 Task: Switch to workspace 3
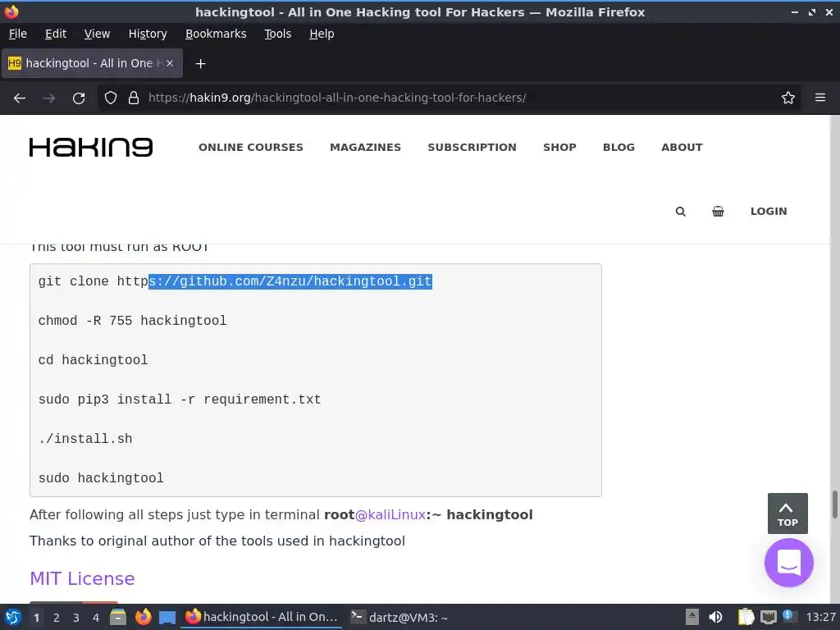click(x=76, y=618)
